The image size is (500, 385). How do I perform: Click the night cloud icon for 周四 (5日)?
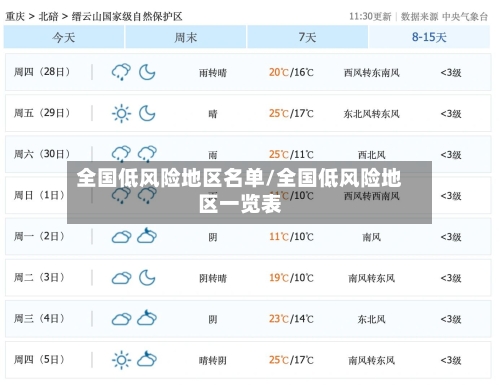[147, 358]
